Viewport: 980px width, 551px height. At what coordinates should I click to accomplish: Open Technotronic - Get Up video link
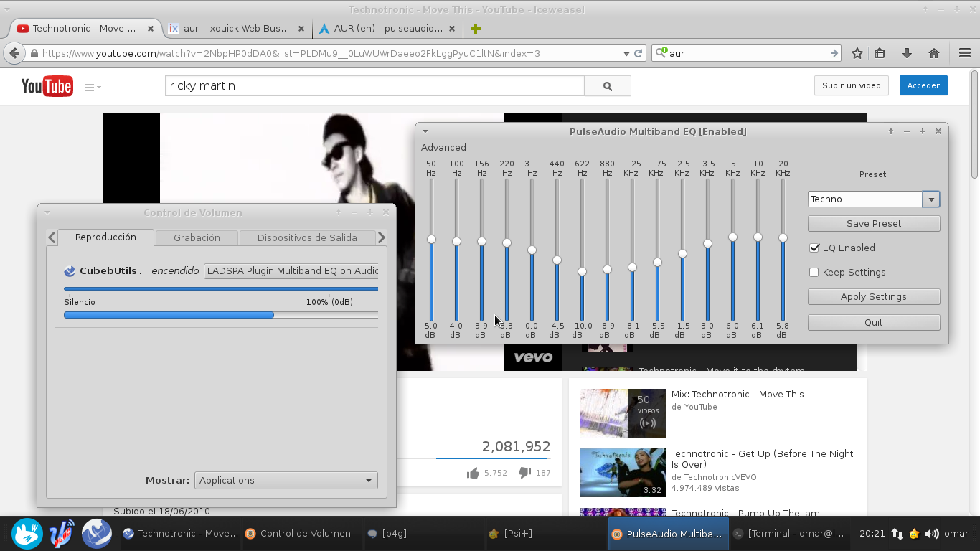pyautogui.click(x=762, y=458)
